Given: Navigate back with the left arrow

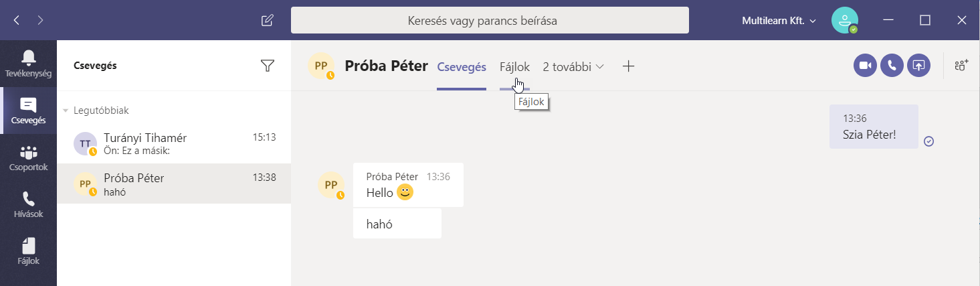Looking at the screenshot, I should 17,20.
